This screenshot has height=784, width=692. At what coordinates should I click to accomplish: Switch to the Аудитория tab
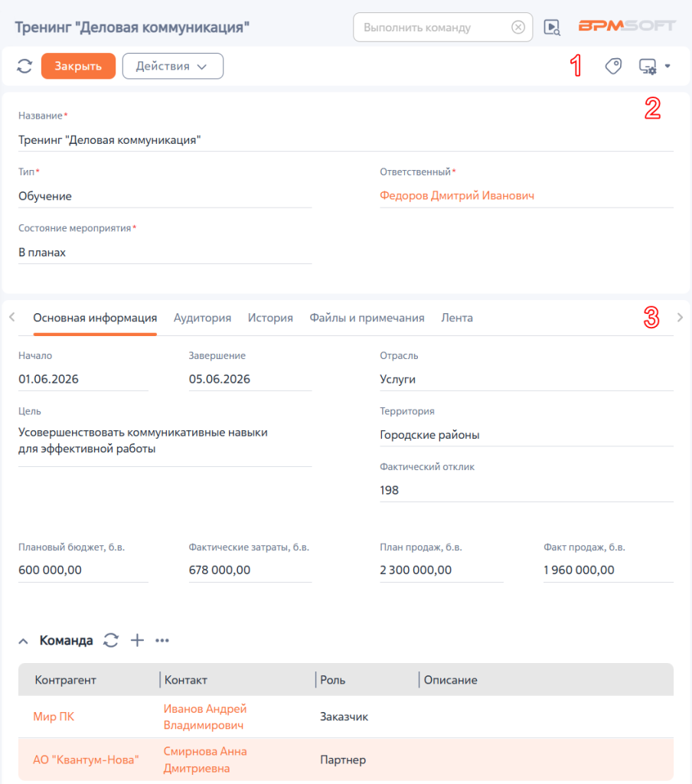coord(203,318)
